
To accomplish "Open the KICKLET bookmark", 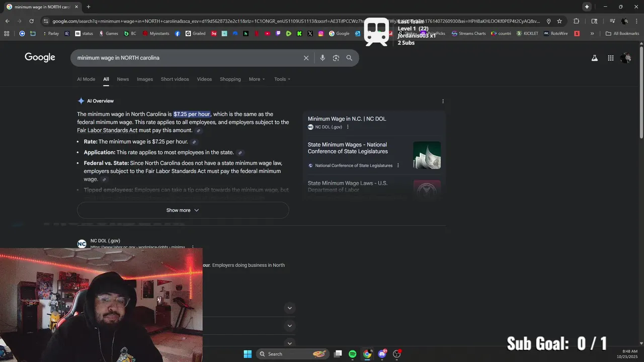I will click(x=527, y=34).
